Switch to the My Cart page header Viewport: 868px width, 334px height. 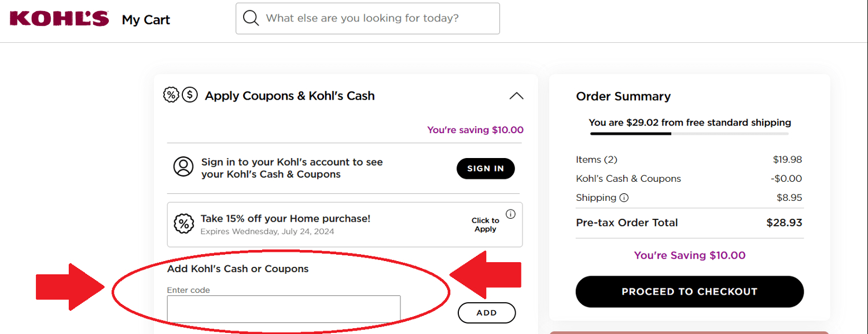click(145, 19)
